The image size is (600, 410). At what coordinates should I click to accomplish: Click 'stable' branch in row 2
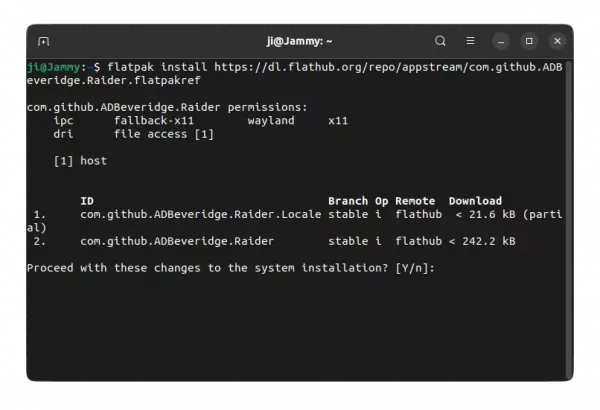point(348,241)
